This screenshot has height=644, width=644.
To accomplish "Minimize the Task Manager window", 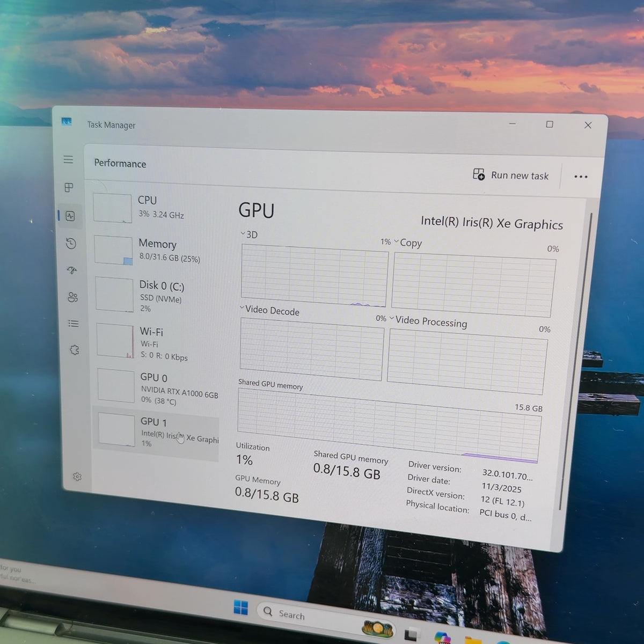I will tap(513, 124).
